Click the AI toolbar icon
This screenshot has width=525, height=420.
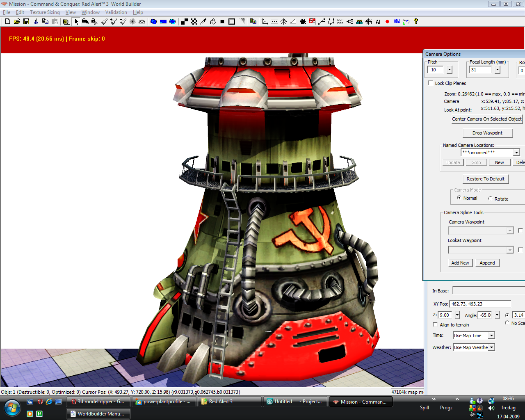click(378, 21)
